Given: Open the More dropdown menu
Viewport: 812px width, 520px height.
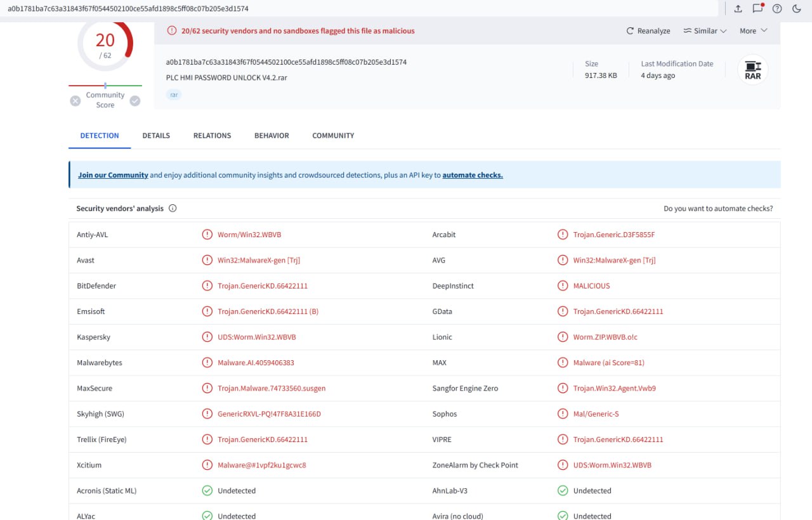Looking at the screenshot, I should pyautogui.click(x=754, y=30).
